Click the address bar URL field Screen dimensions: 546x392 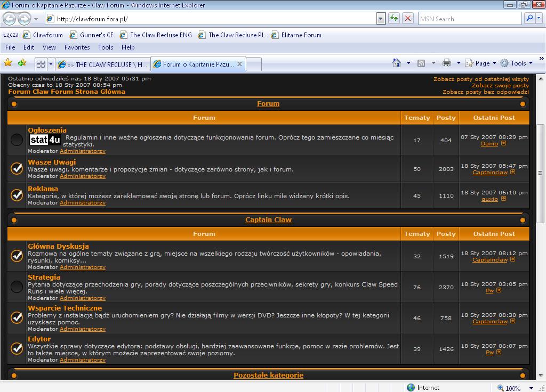[x=211, y=19]
